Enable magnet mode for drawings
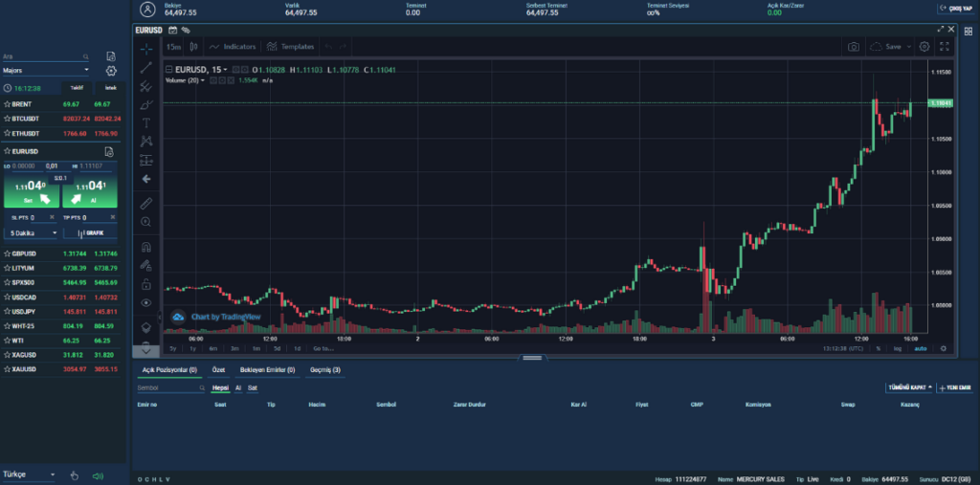This screenshot has width=980, height=485. (145, 247)
